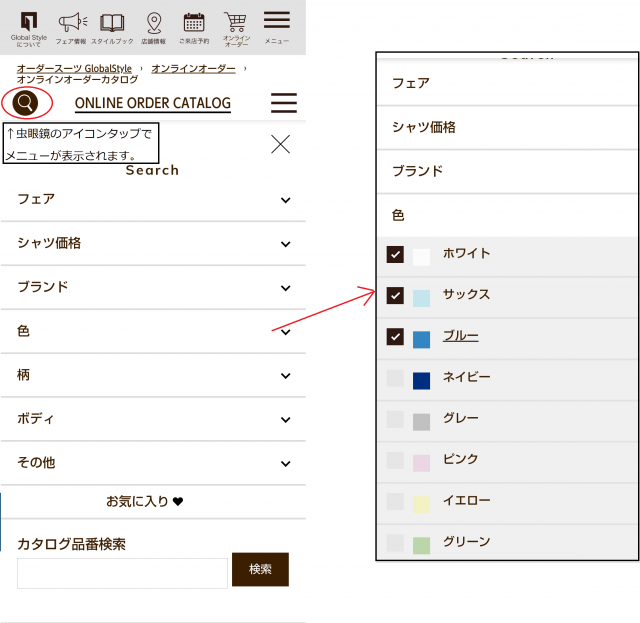Close the Search panel with X
The width and height of the screenshot is (640, 623).
click(x=281, y=144)
